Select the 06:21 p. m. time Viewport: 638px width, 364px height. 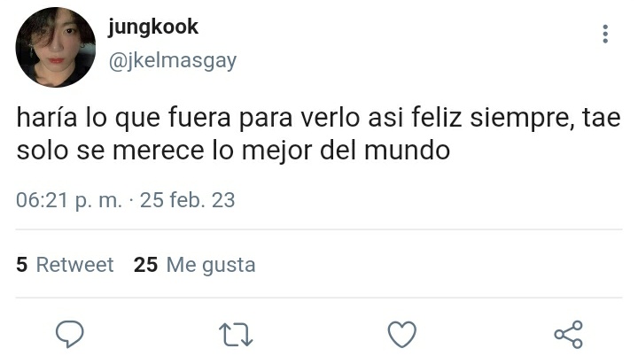tap(69, 200)
